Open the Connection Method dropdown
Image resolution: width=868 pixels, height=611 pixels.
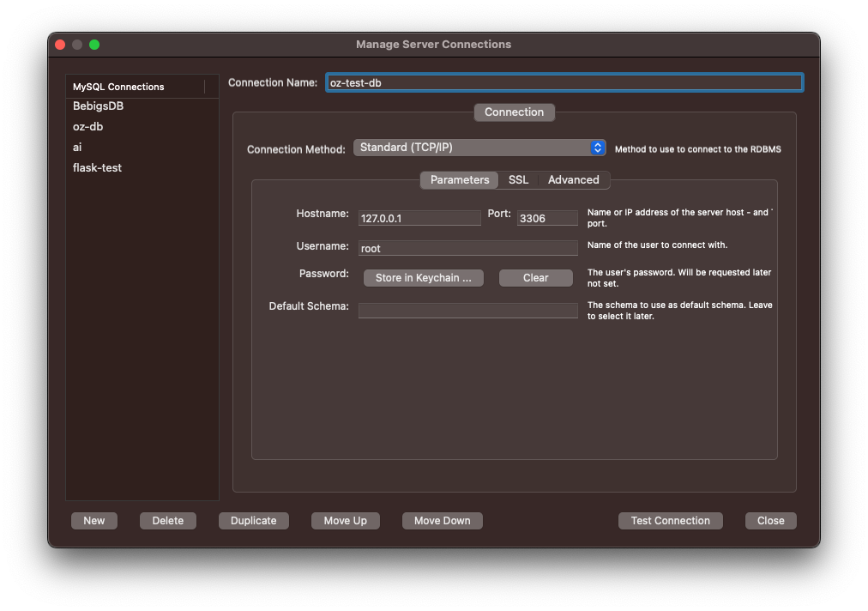click(479, 148)
